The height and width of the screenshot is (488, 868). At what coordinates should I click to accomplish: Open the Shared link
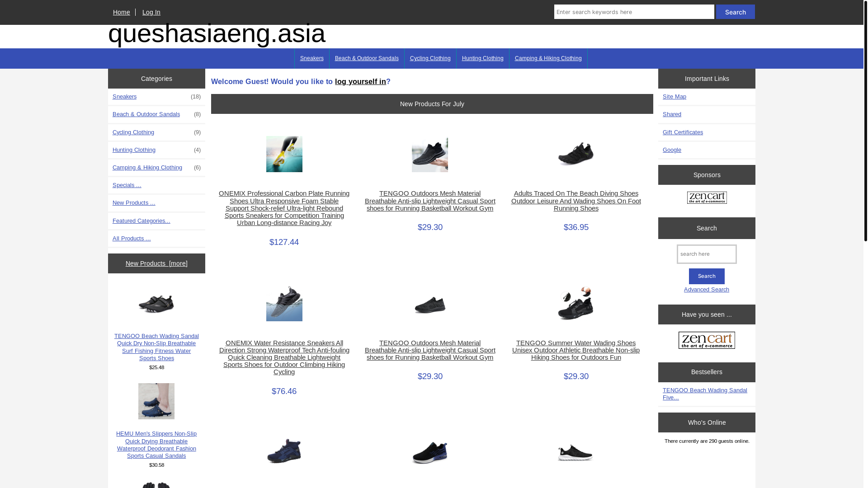click(x=672, y=114)
